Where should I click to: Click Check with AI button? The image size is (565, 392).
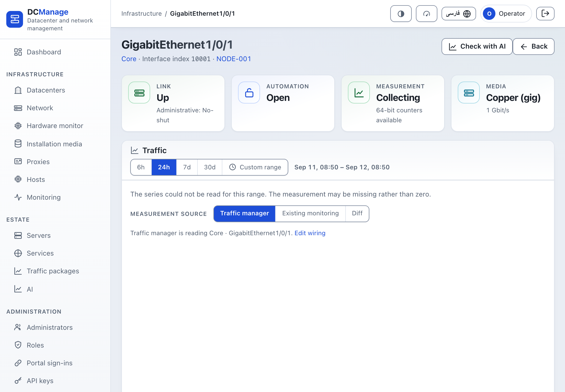477,47
